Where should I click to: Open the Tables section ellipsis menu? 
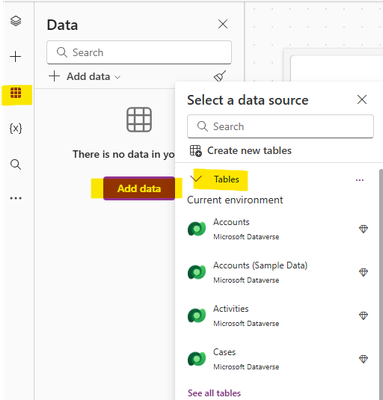click(x=360, y=180)
